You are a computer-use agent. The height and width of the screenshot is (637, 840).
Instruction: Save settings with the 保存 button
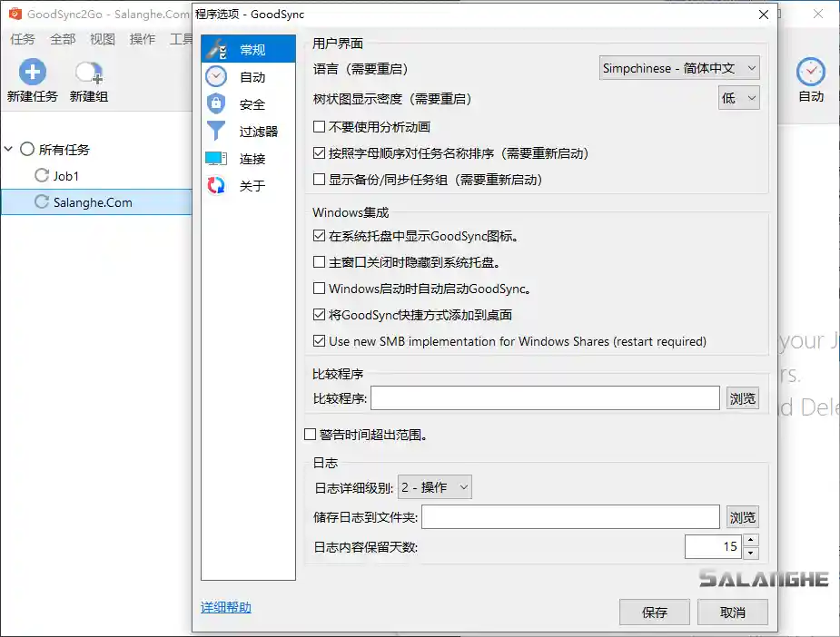[x=654, y=612]
